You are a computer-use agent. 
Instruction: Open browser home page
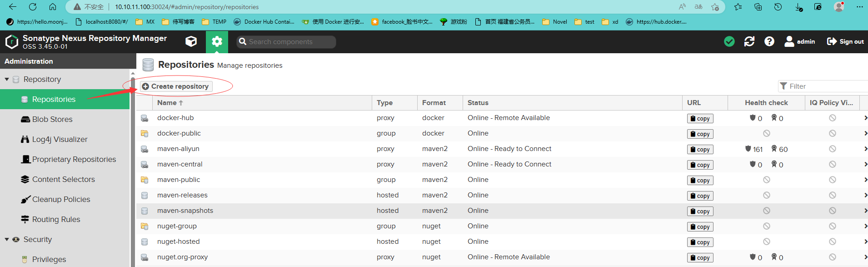pyautogui.click(x=53, y=7)
